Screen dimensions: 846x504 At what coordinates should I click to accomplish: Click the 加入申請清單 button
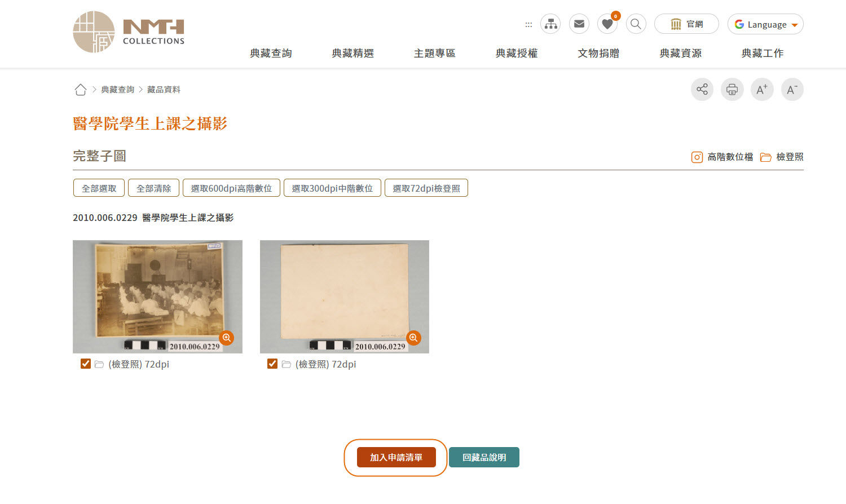pyautogui.click(x=396, y=457)
